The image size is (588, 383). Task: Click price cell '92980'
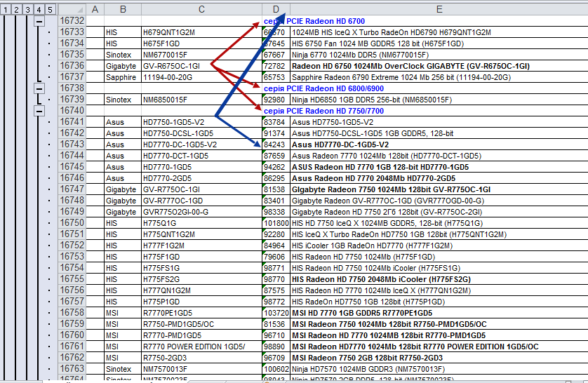276,100
